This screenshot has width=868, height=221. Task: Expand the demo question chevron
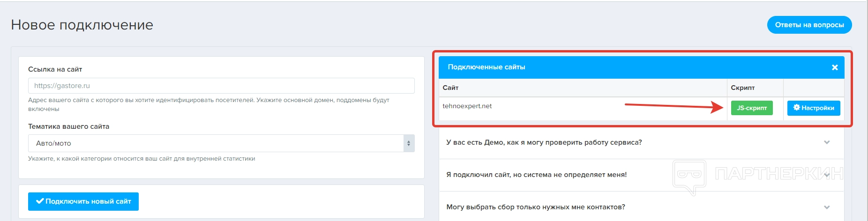pos(827,142)
